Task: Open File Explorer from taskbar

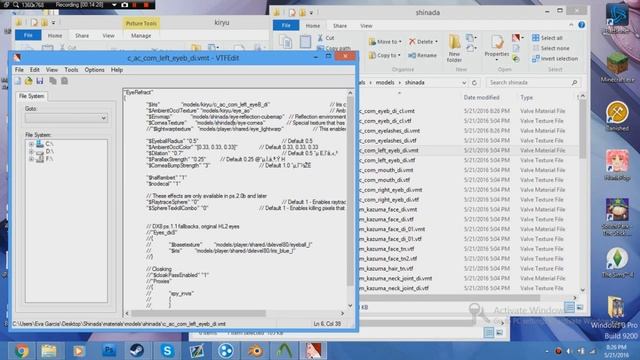Action: [x=49, y=351]
